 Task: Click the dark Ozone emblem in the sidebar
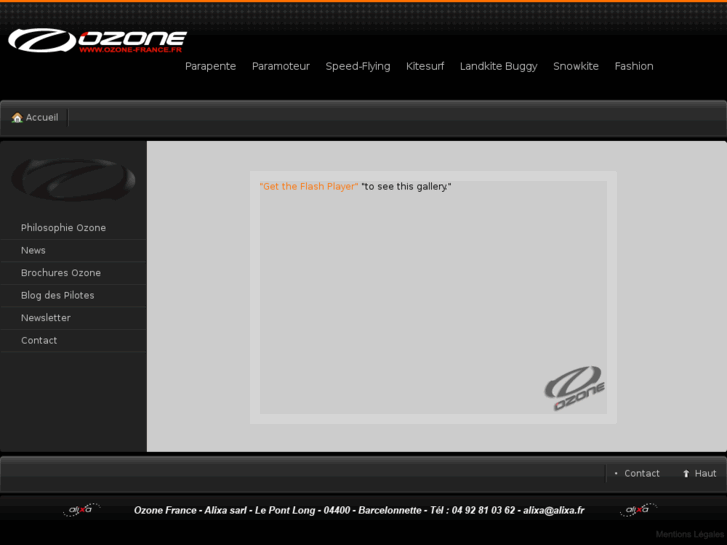(x=73, y=180)
